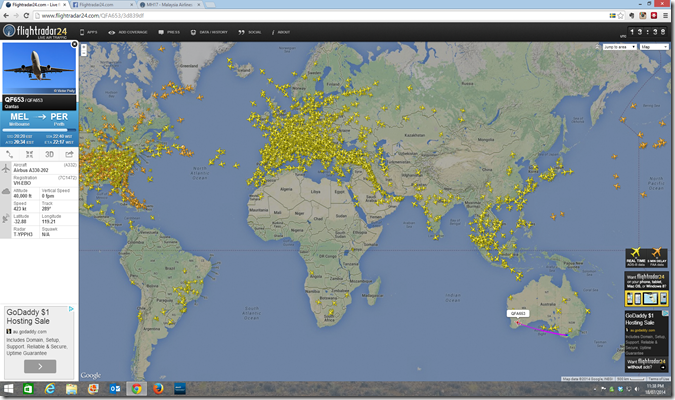
Task: Click the Airbus A330-202 aircraft text
Action: pos(31,170)
